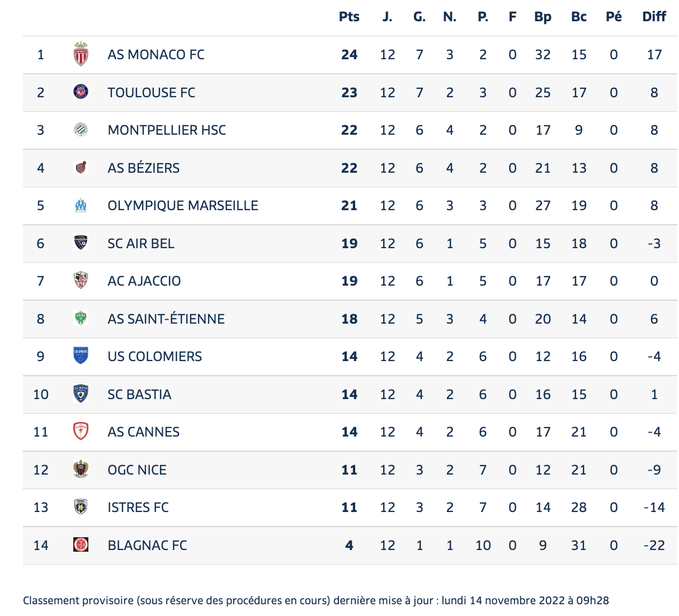This screenshot has height=616, width=679.
Task: Click the Montpellier HSC club logo
Action: (81, 130)
